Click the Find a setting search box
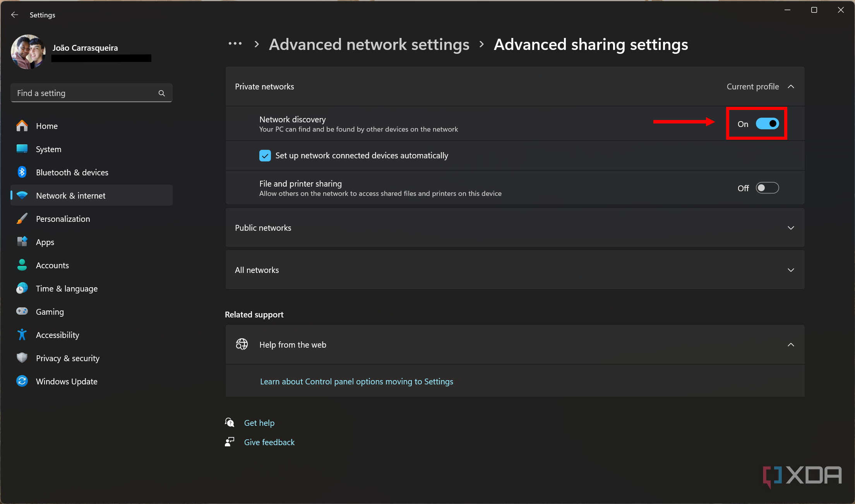Screen dimensions: 855x504 [x=85, y=93]
